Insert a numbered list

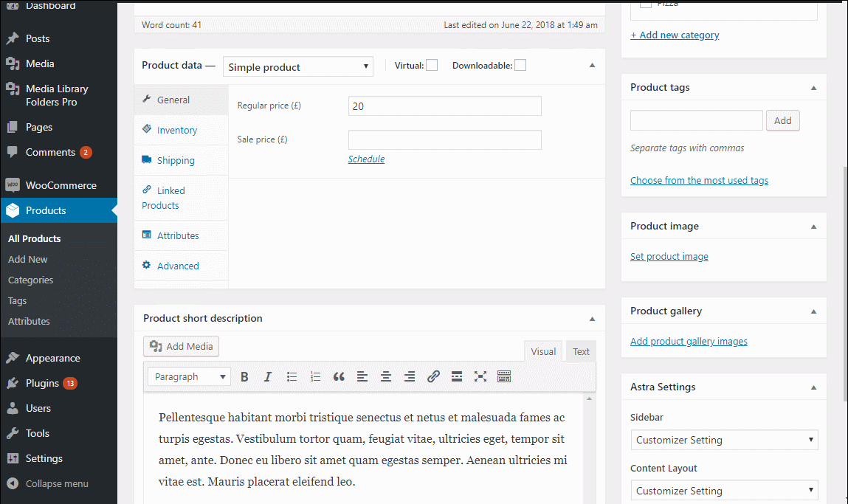315,377
